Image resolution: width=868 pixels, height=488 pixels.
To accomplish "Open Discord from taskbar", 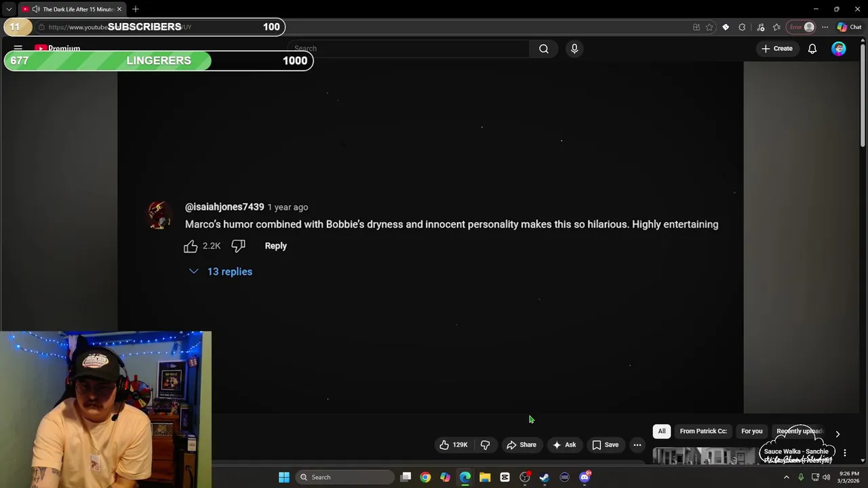I will coord(585,477).
